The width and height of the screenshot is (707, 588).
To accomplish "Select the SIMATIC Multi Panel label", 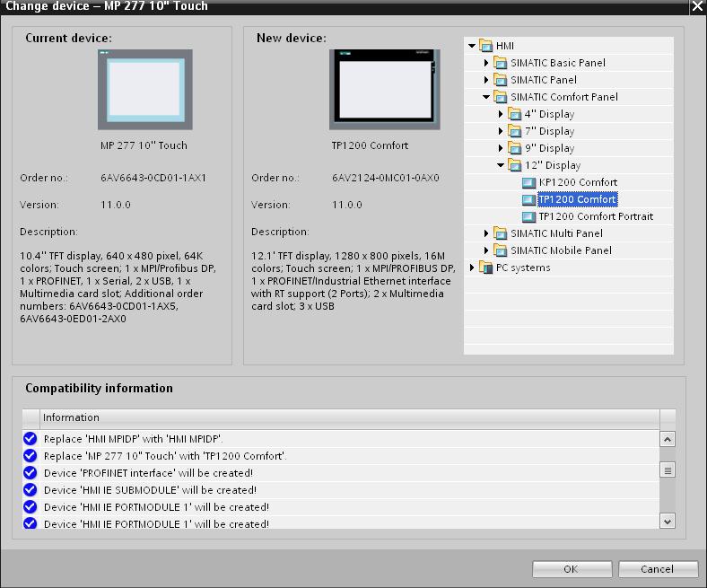I will coord(556,233).
